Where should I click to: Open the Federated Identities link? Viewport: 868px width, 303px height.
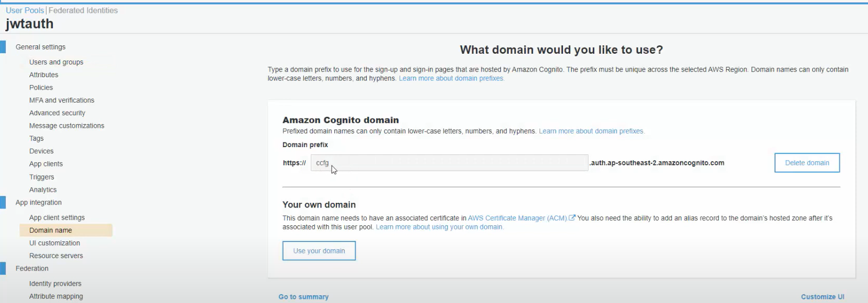(x=83, y=10)
